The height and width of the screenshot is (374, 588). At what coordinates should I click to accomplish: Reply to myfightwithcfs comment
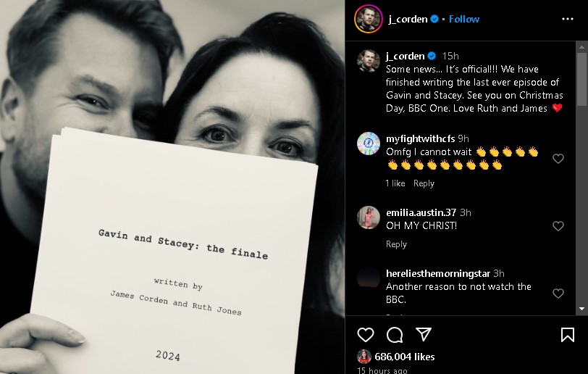[424, 183]
